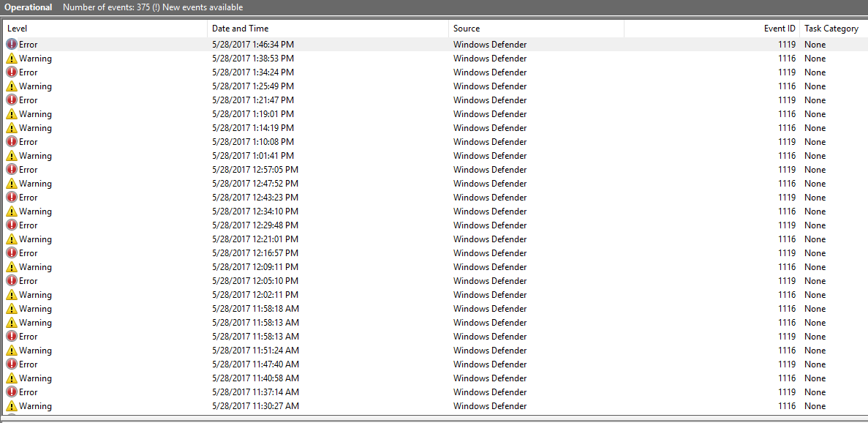Click the error icon for 1:21:47 PM event
Viewport: 868px width, 423px height.
point(12,100)
